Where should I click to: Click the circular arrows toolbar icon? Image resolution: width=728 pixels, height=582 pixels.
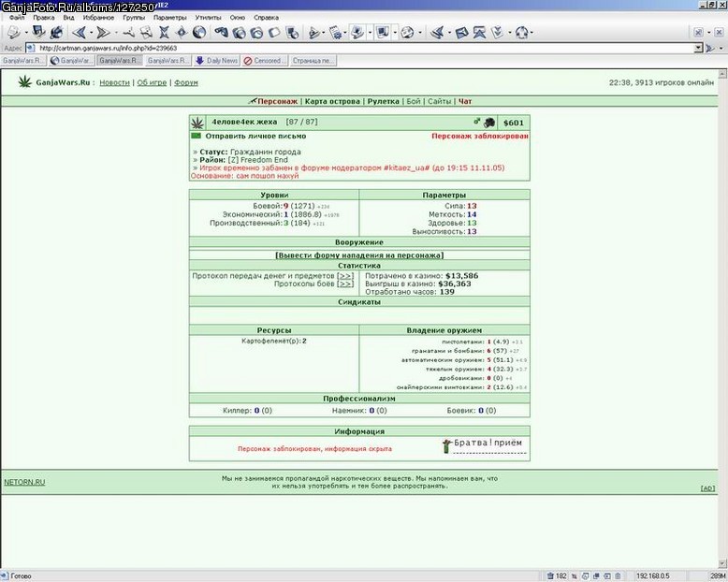click(522, 33)
